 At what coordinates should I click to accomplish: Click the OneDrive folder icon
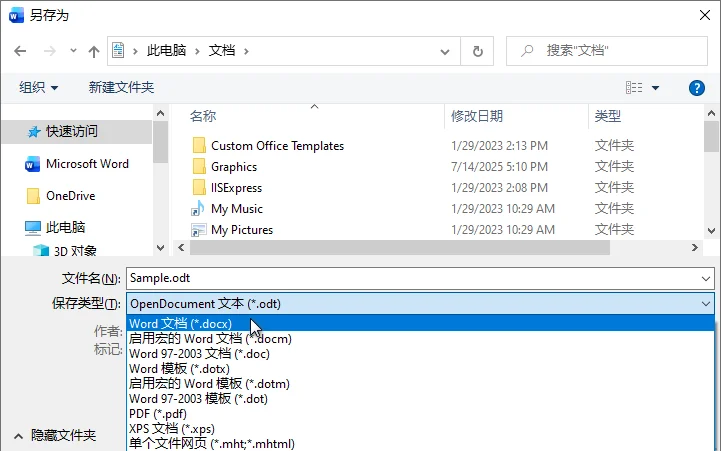(33, 196)
